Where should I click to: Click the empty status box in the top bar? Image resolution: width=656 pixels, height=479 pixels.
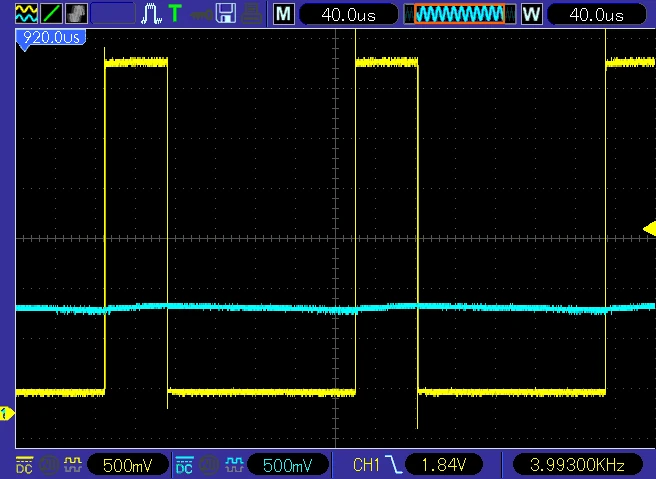113,14
